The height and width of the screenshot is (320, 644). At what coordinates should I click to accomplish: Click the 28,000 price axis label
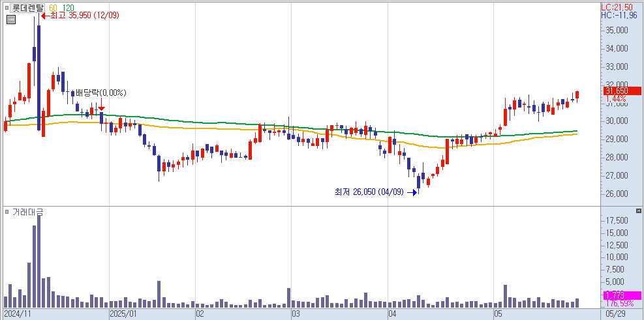coord(617,158)
